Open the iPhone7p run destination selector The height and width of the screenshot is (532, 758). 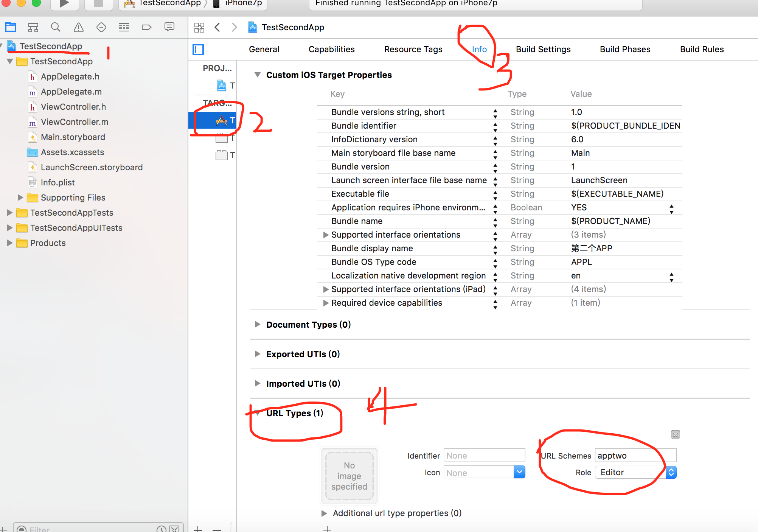pos(238,4)
